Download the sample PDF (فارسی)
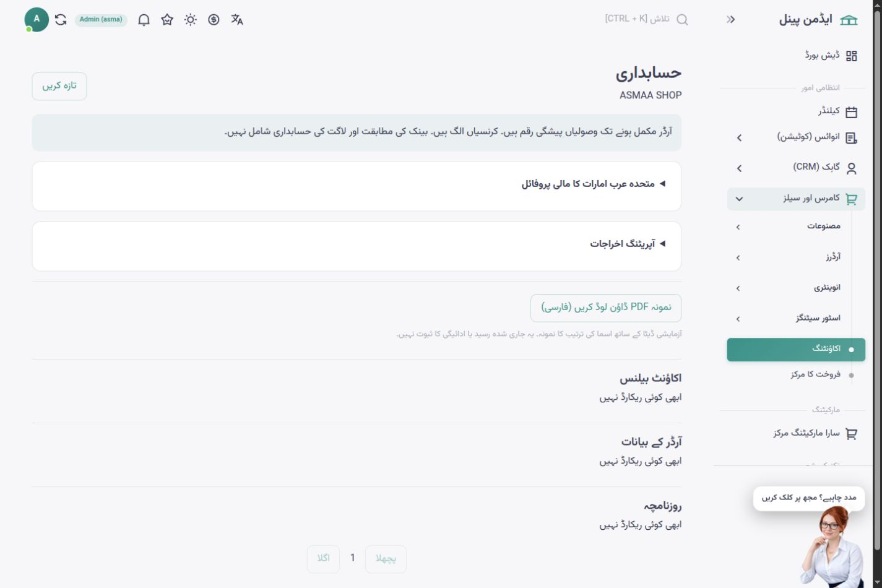882x588 pixels. tap(606, 308)
